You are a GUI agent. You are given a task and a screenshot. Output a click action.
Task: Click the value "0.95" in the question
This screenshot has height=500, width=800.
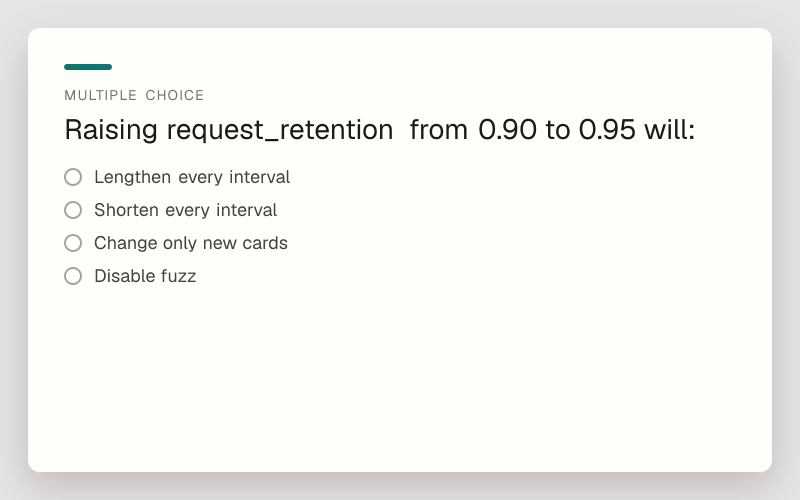coord(607,130)
